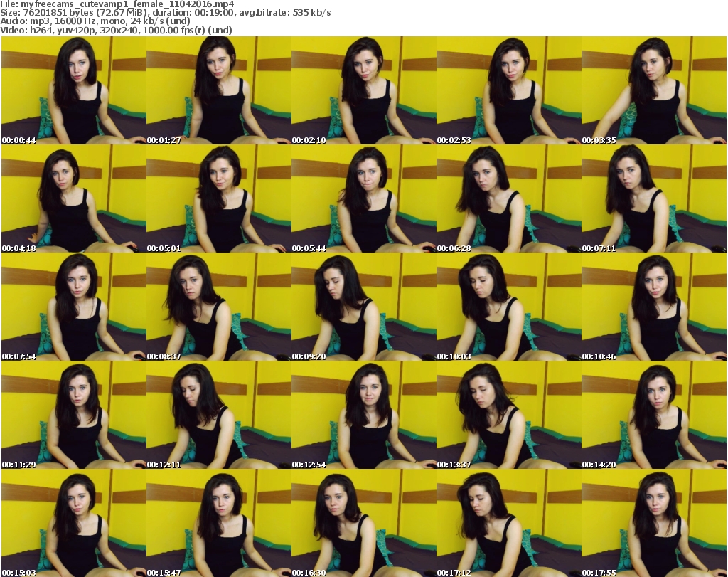The width and height of the screenshot is (728, 577).
Task: Open the frame timestamped 00:07:11
Action: [653, 199]
